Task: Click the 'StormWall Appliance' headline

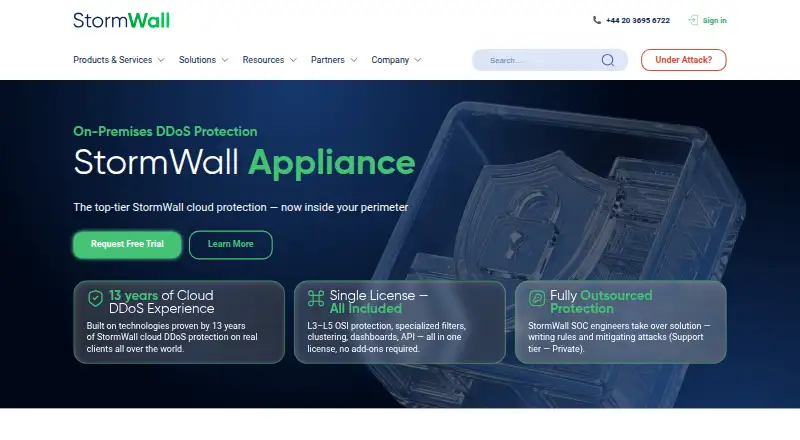Action: coord(244,162)
